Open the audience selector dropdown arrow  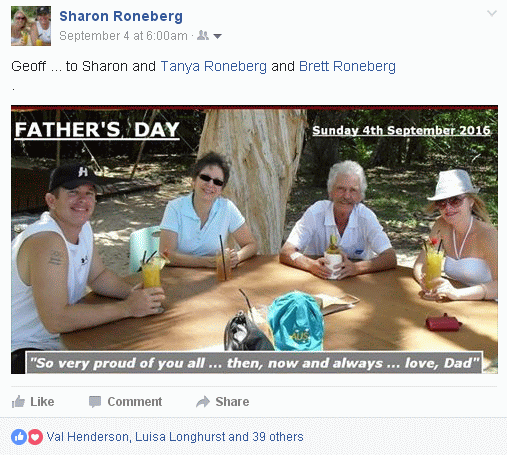click(217, 36)
